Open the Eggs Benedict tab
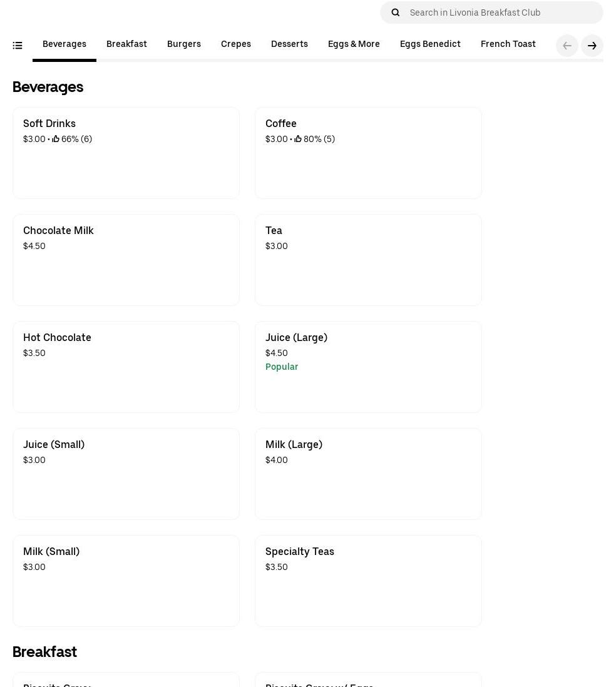The height and width of the screenshot is (687, 616). (x=430, y=44)
